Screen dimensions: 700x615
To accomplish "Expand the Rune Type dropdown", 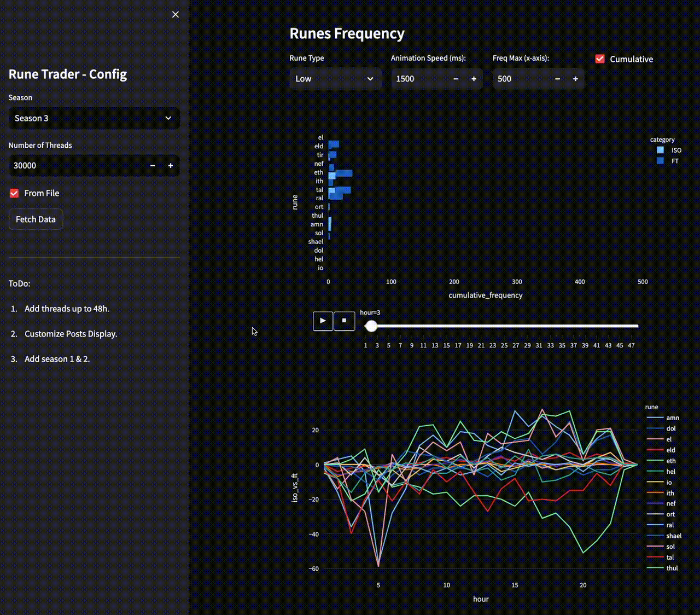I will click(335, 79).
